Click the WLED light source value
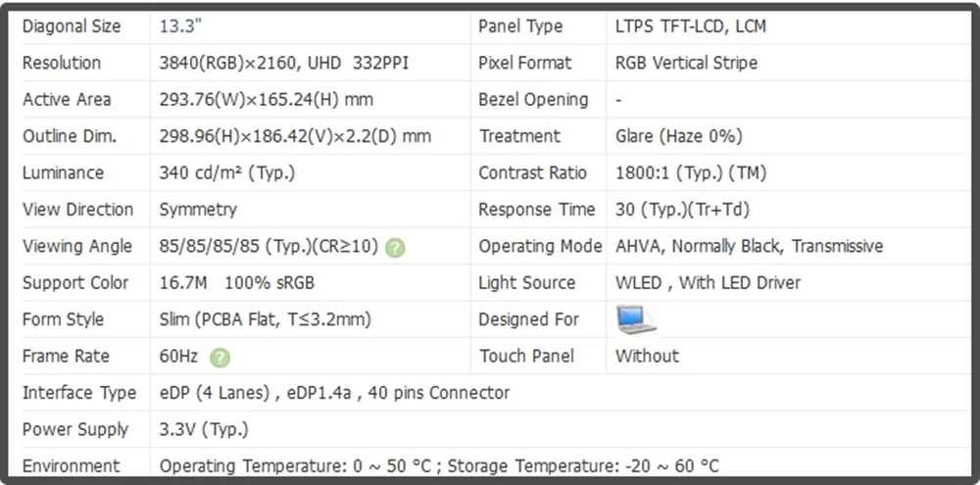This screenshot has width=980, height=485. (708, 282)
